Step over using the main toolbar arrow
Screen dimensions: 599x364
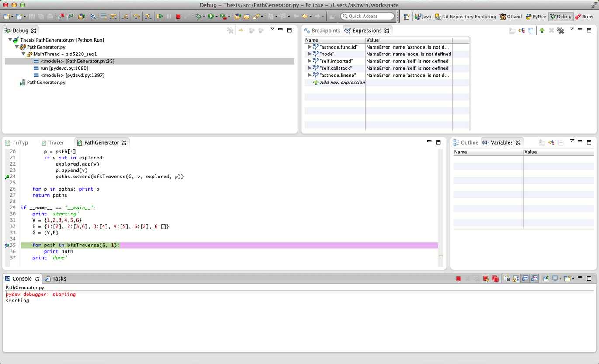[x=136, y=16]
